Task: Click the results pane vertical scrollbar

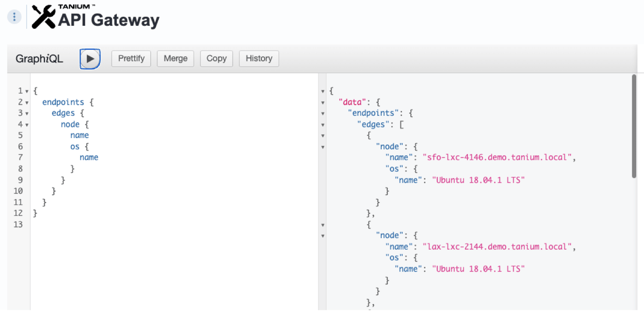Action: coord(634,126)
